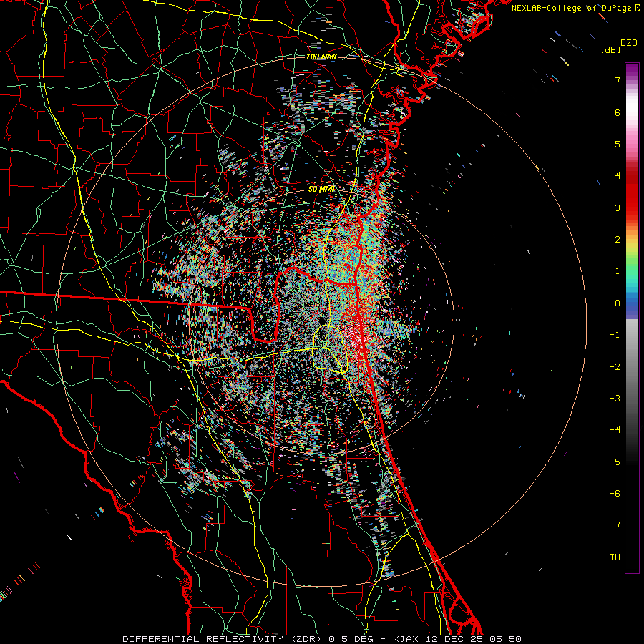
Task: Click the Differential Reflectivity (ZDR) caption text
Action: (223, 639)
